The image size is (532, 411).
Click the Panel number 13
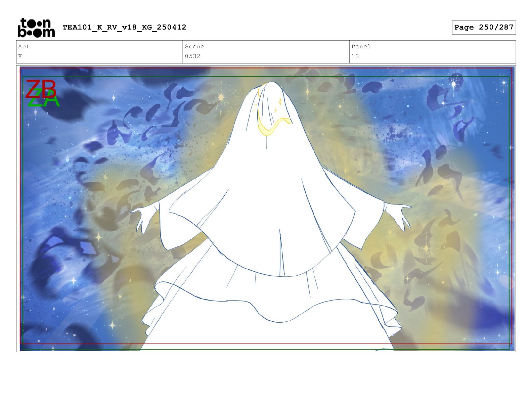(x=355, y=56)
